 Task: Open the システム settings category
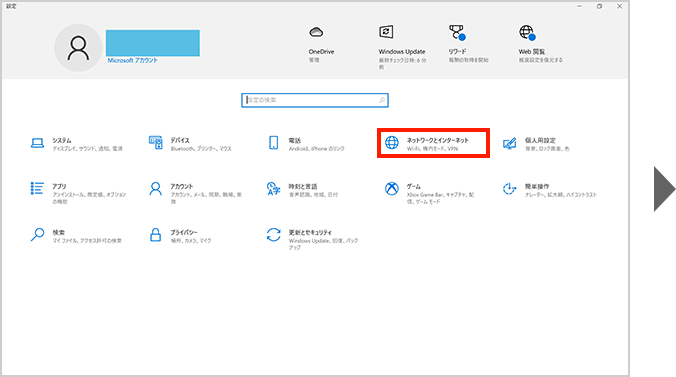click(x=76, y=144)
